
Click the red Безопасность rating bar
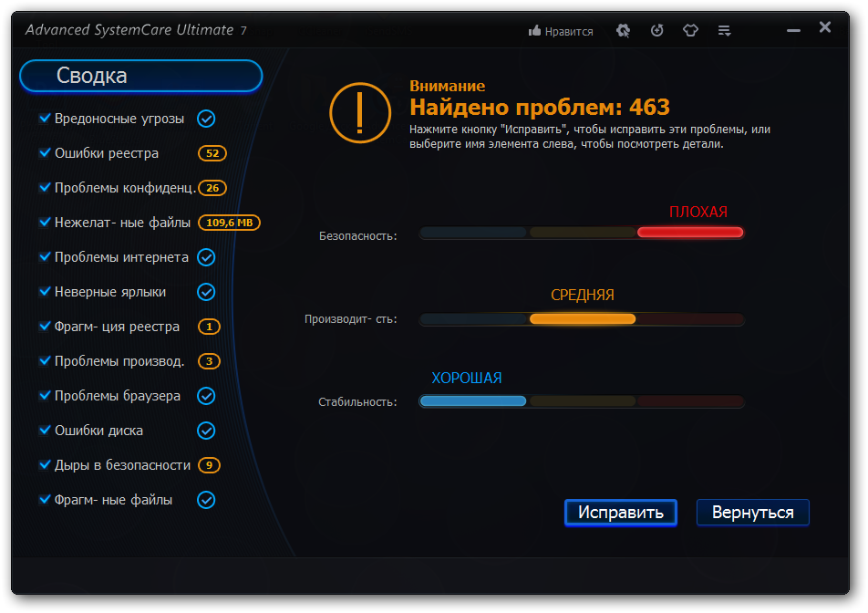click(690, 233)
